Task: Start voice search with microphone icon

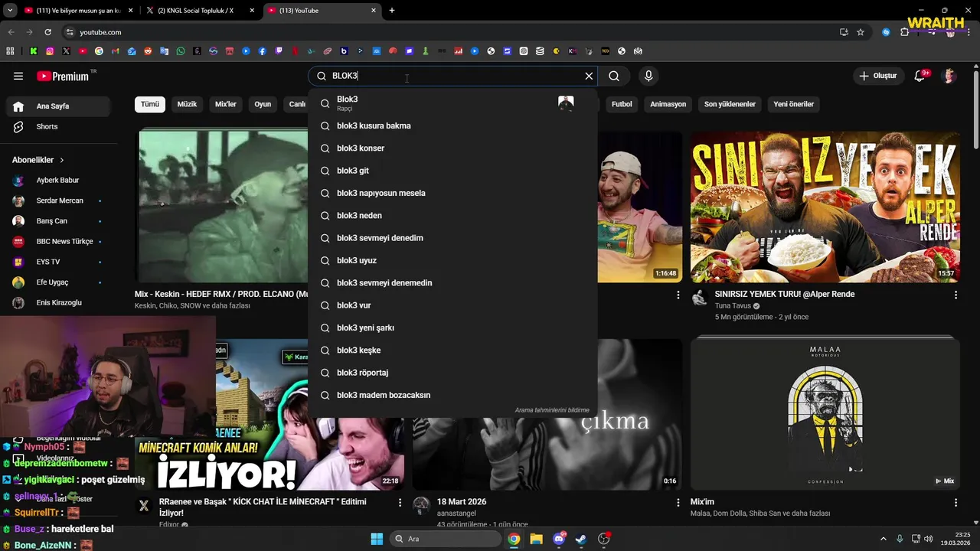Action: [648, 76]
